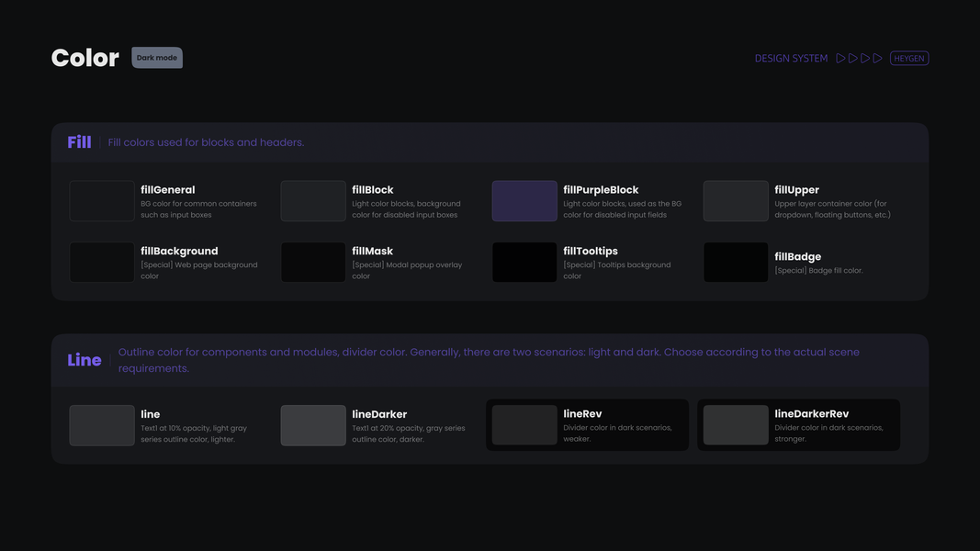
Task: Choose the fillUpper color swatch
Action: 736,201
